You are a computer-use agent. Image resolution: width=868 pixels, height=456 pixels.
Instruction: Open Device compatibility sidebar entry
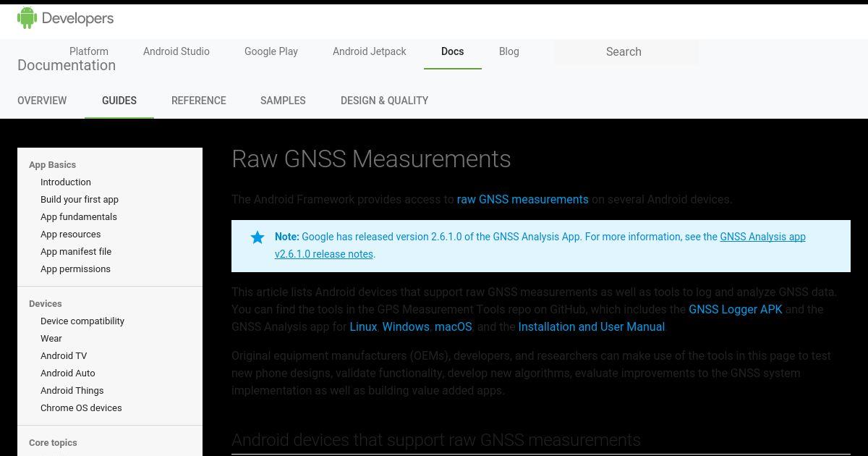[82, 321]
